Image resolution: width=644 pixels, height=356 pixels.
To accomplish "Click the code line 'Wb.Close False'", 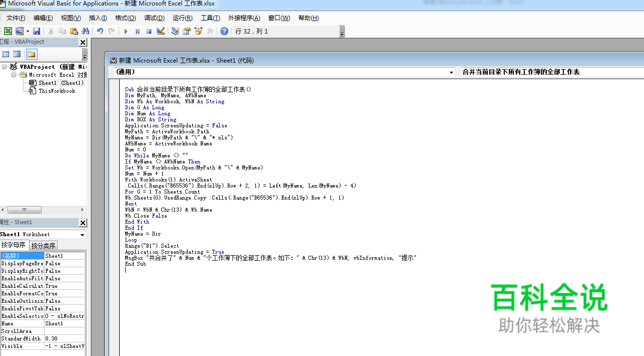I will point(146,216).
